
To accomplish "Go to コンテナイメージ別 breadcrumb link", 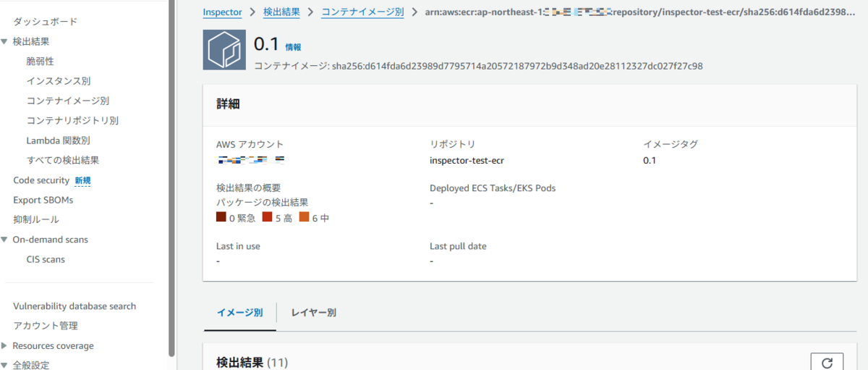I will click(362, 12).
